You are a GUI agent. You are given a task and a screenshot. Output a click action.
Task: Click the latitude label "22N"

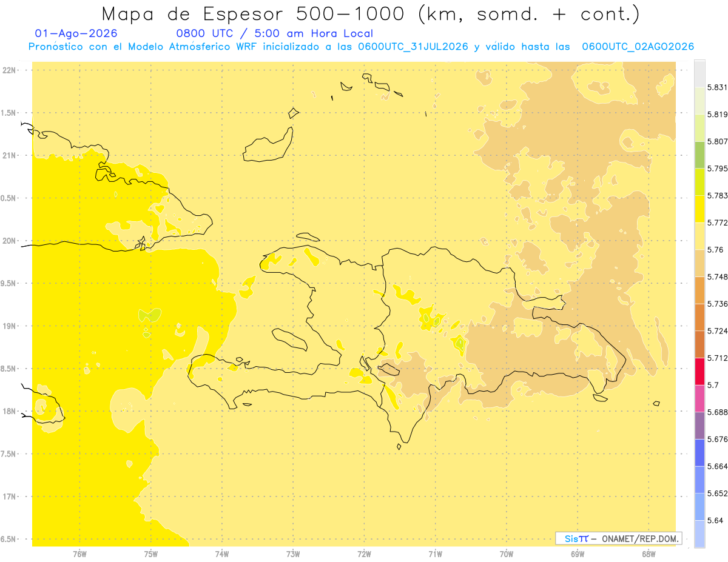(x=9, y=70)
